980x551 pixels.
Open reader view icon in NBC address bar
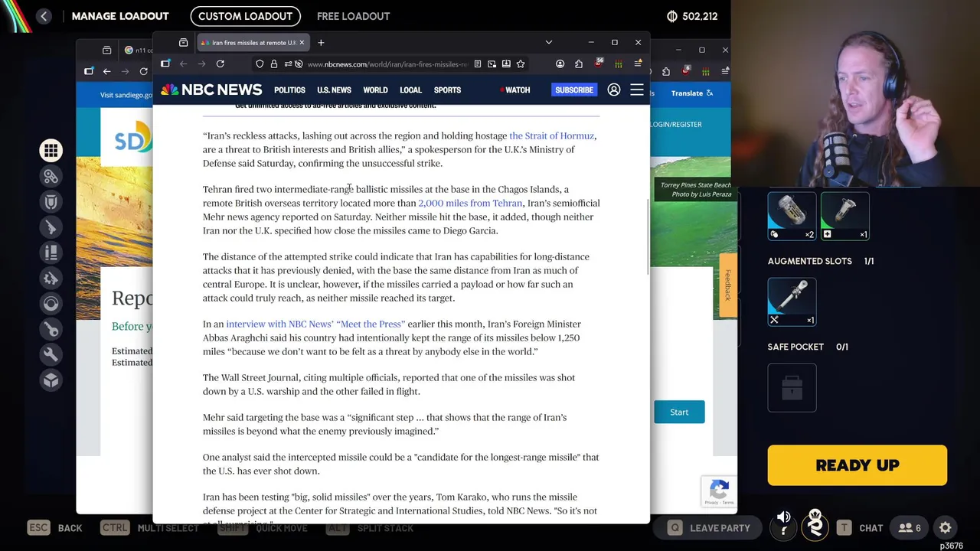[477, 64]
